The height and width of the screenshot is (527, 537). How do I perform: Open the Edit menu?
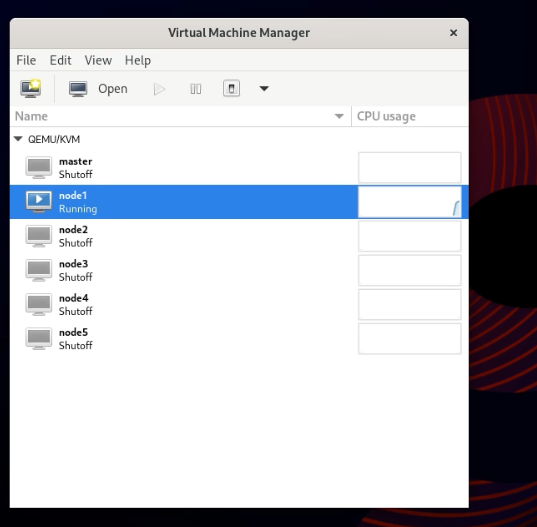[61, 60]
